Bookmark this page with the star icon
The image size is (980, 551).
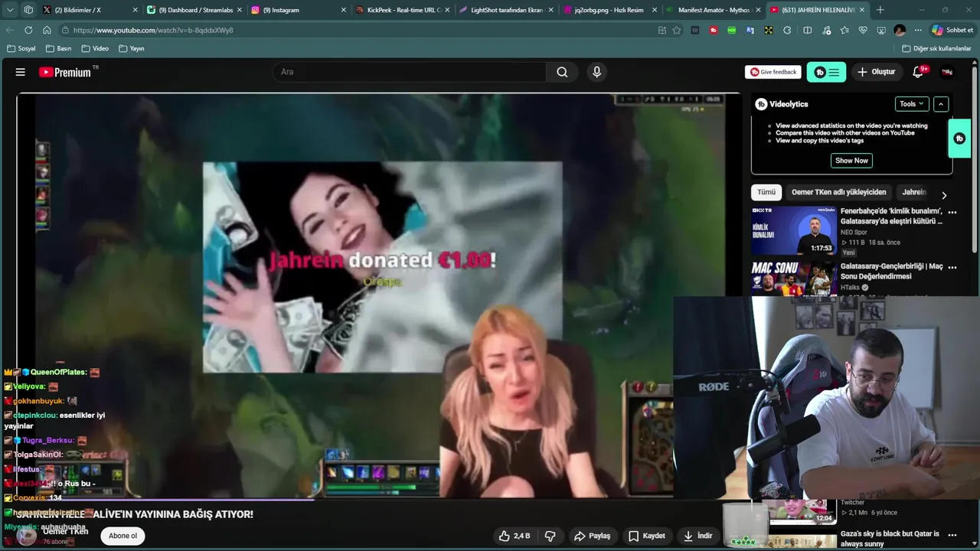point(677,30)
